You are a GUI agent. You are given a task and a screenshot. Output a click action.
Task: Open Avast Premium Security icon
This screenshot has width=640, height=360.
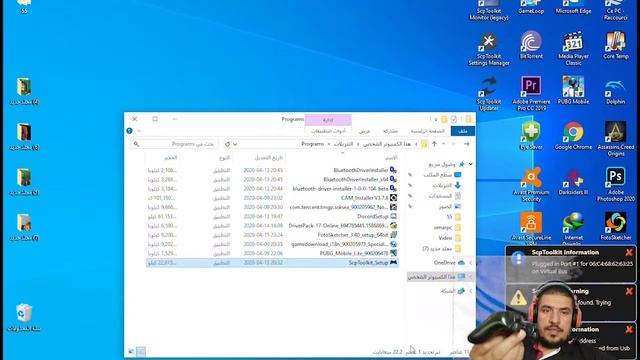531,184
